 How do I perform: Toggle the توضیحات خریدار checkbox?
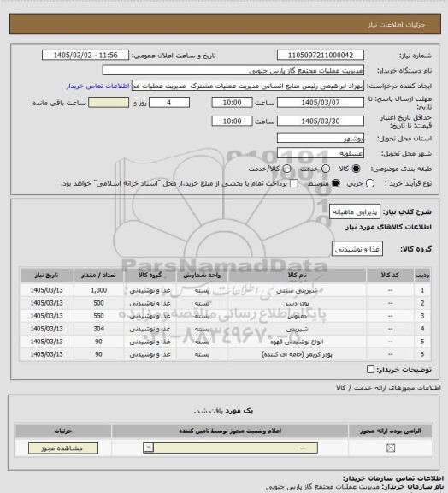[x=371, y=370]
